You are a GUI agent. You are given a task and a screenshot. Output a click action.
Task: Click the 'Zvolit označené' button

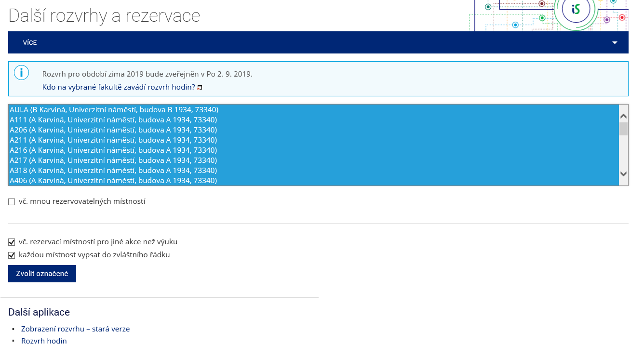point(42,274)
